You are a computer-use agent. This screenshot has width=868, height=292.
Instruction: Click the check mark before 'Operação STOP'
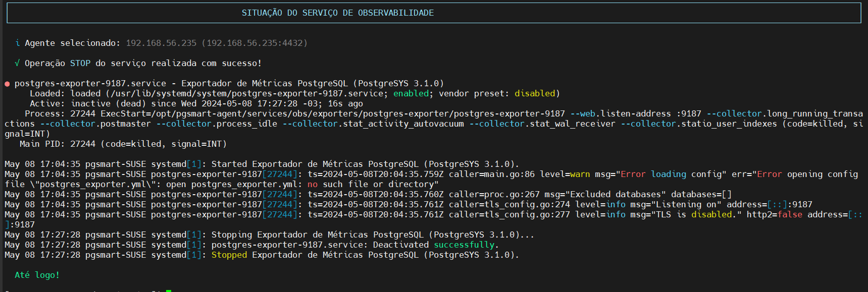point(18,63)
